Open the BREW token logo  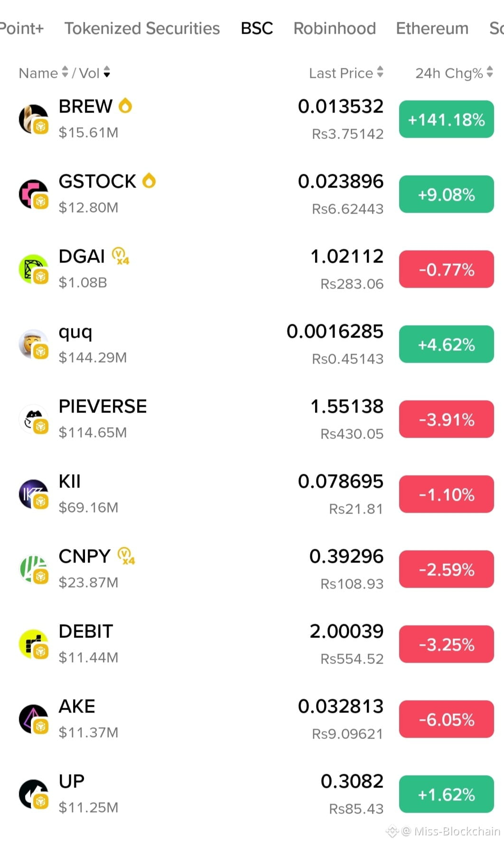click(x=33, y=119)
